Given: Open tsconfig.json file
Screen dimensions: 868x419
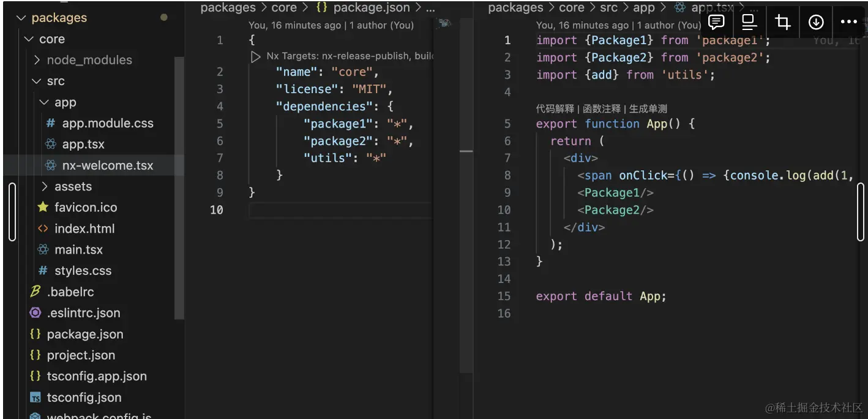Looking at the screenshot, I should pyautogui.click(x=84, y=397).
